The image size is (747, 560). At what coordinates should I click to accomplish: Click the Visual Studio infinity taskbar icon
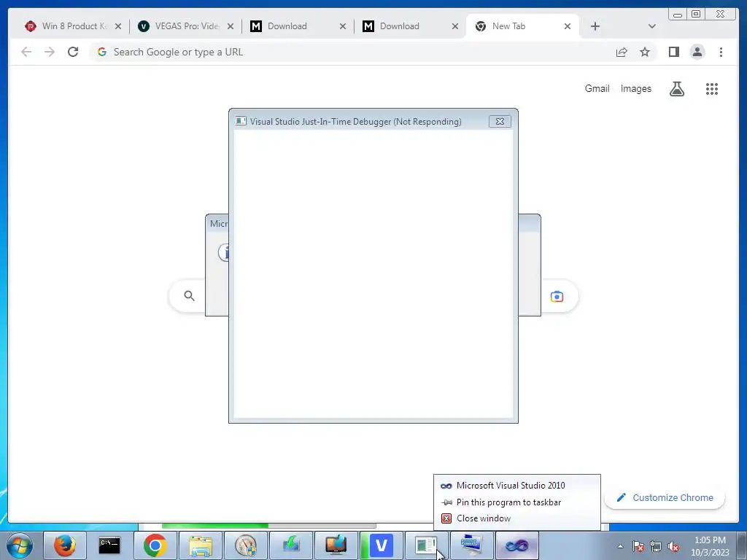tap(517, 545)
